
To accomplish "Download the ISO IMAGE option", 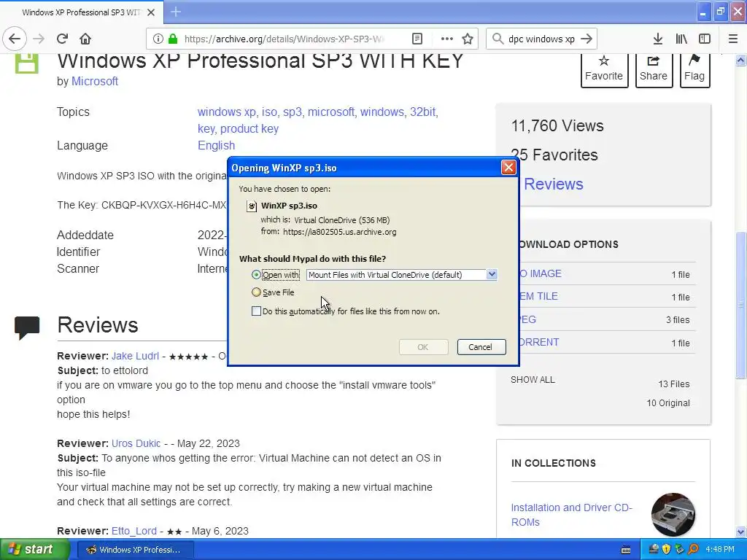I will (540, 274).
